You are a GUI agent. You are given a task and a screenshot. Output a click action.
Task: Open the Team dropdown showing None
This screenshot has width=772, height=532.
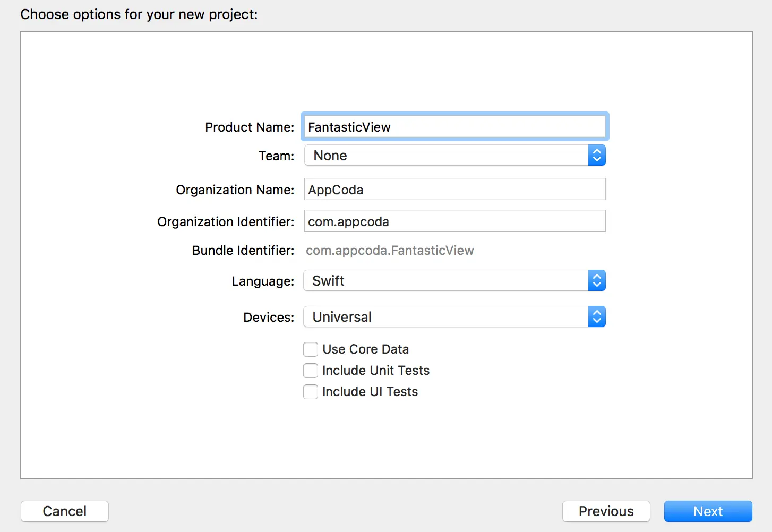[446, 156]
